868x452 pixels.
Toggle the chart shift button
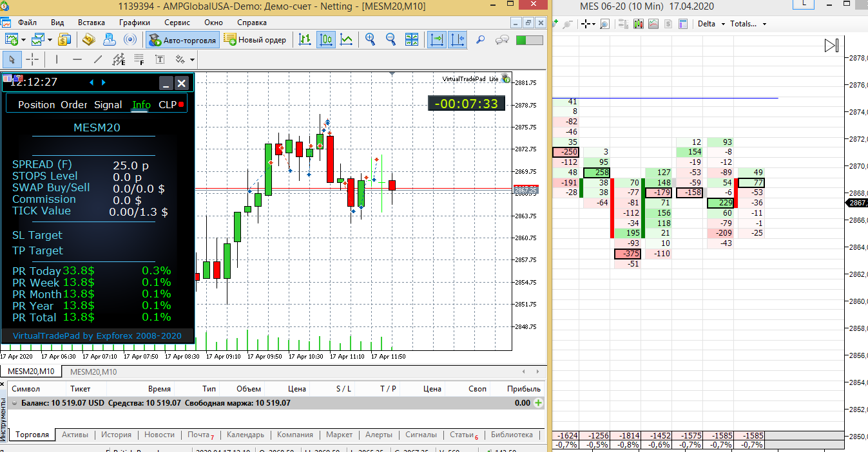click(458, 40)
